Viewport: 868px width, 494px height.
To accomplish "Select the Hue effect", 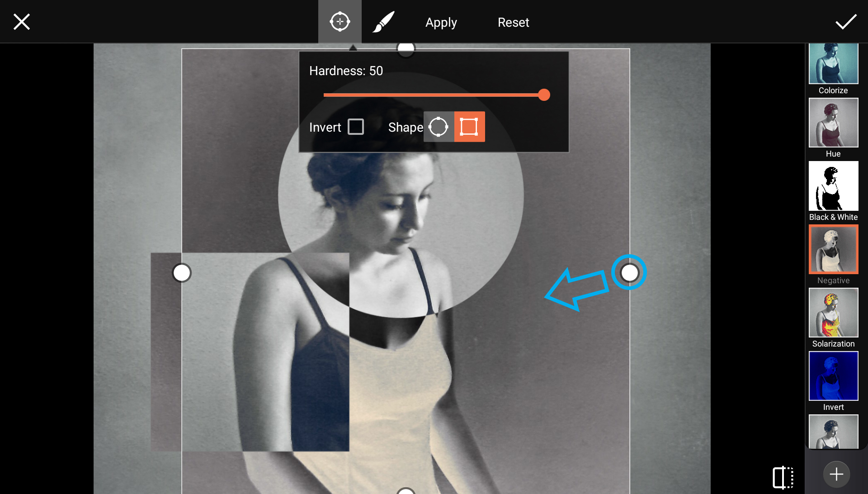I will (x=833, y=123).
